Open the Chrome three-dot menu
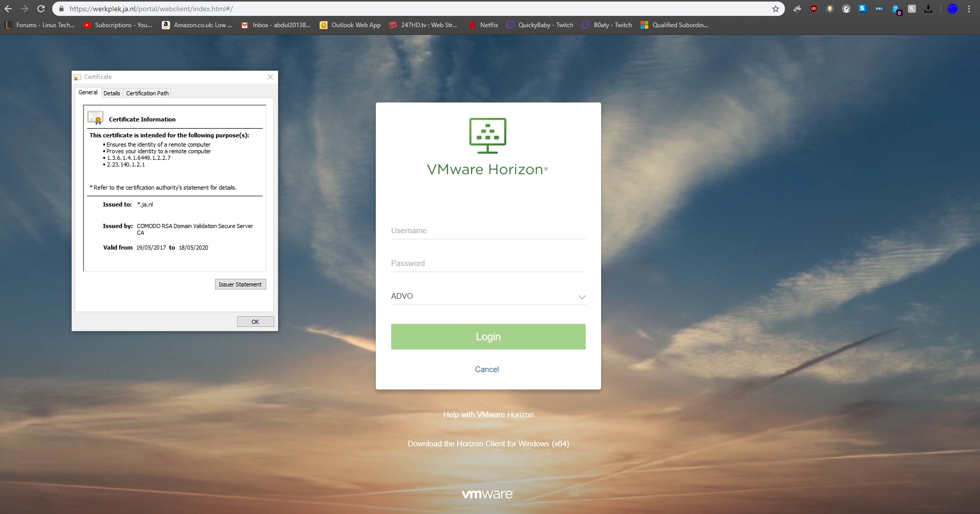Viewport: 980px width, 514px height. pos(969,9)
